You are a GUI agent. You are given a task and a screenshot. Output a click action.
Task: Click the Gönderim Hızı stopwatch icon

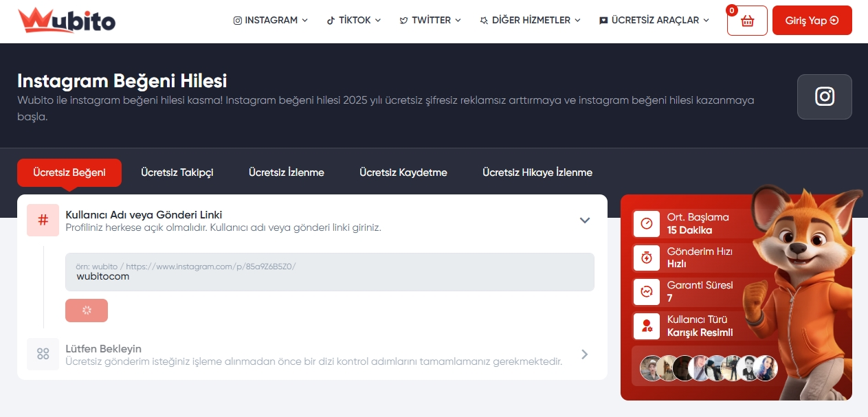coord(647,258)
